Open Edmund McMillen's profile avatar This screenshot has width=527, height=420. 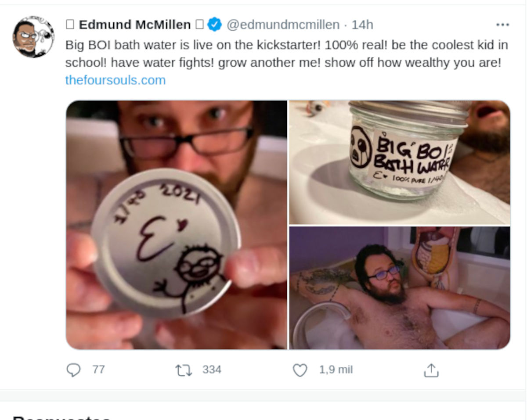coord(33,37)
